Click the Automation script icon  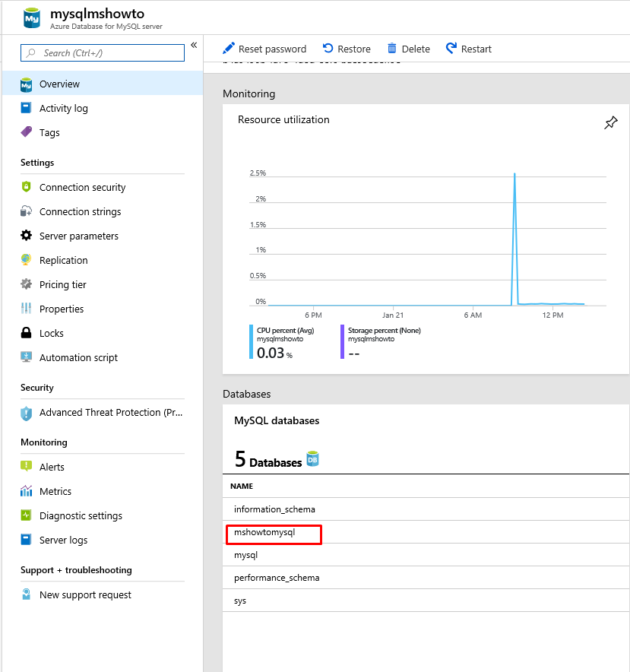pyautogui.click(x=26, y=357)
